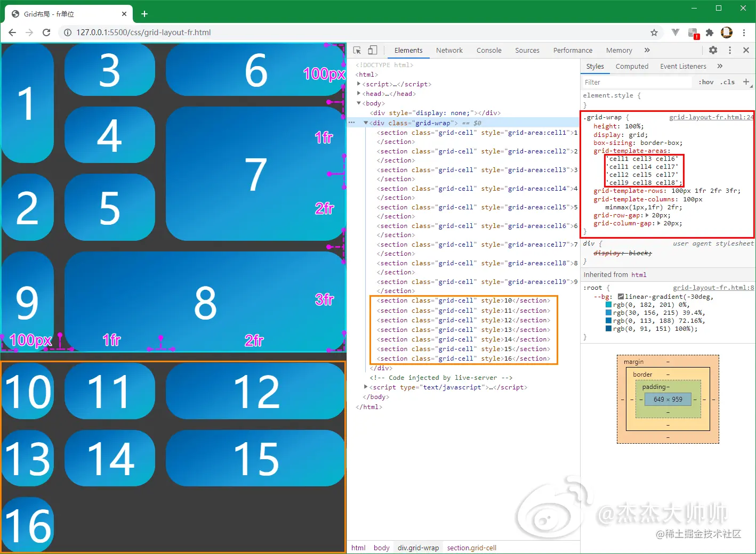Click the linear-gradient swatch for --bg
The width and height of the screenshot is (756, 554).
click(621, 297)
